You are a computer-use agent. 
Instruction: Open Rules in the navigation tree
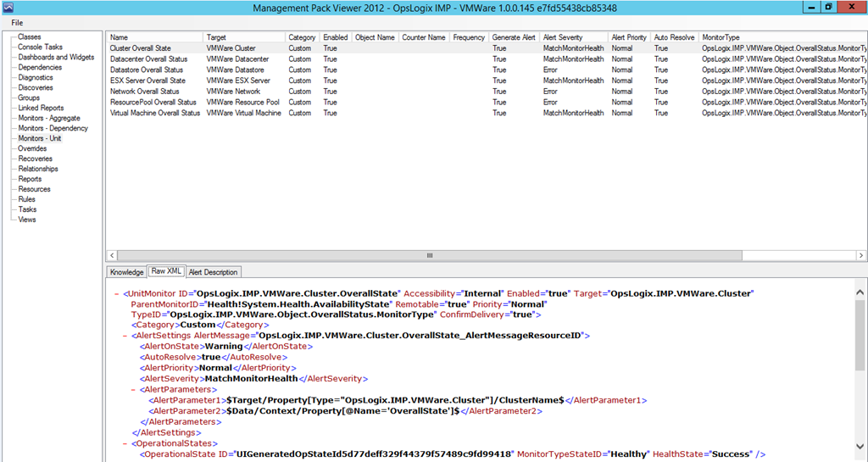28,199
